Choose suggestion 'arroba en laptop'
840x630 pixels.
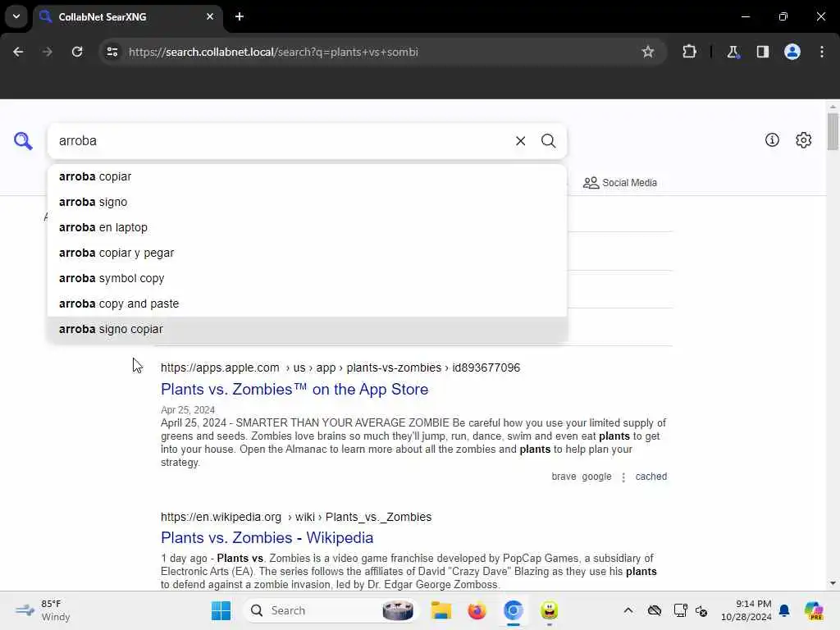[307, 227]
